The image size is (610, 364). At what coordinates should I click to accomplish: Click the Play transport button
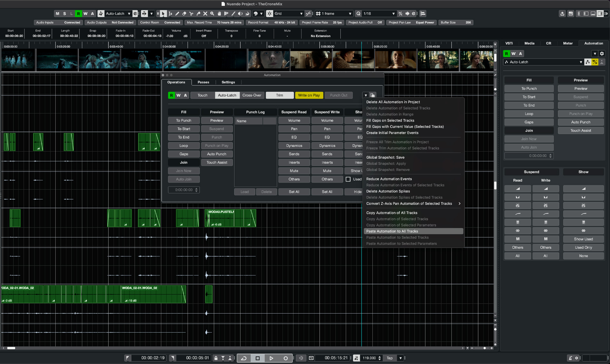click(271, 358)
